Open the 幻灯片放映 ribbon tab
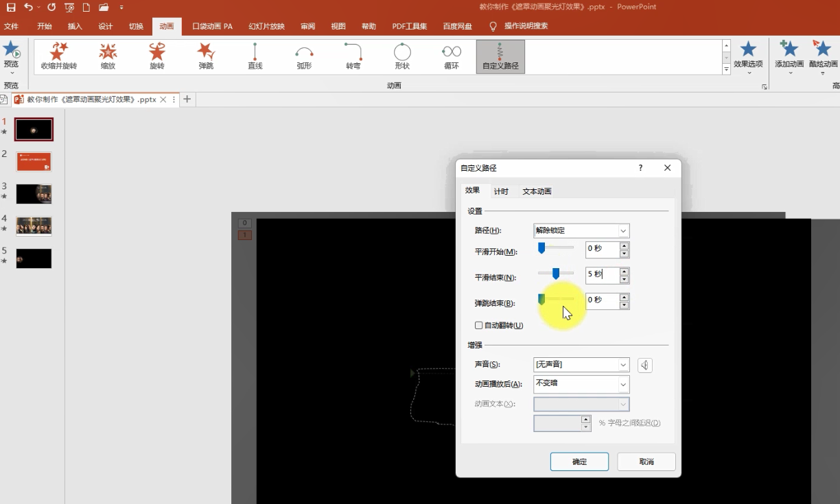 point(266,27)
